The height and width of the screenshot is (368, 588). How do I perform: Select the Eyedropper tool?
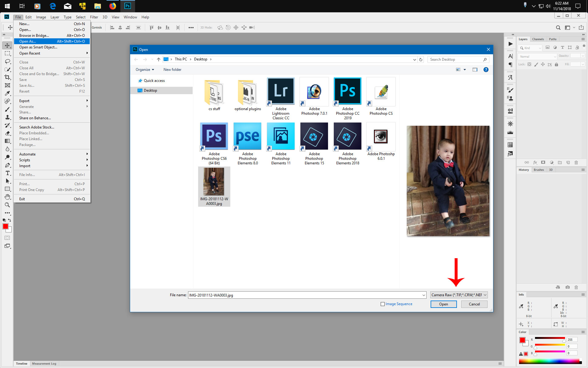tap(7, 93)
